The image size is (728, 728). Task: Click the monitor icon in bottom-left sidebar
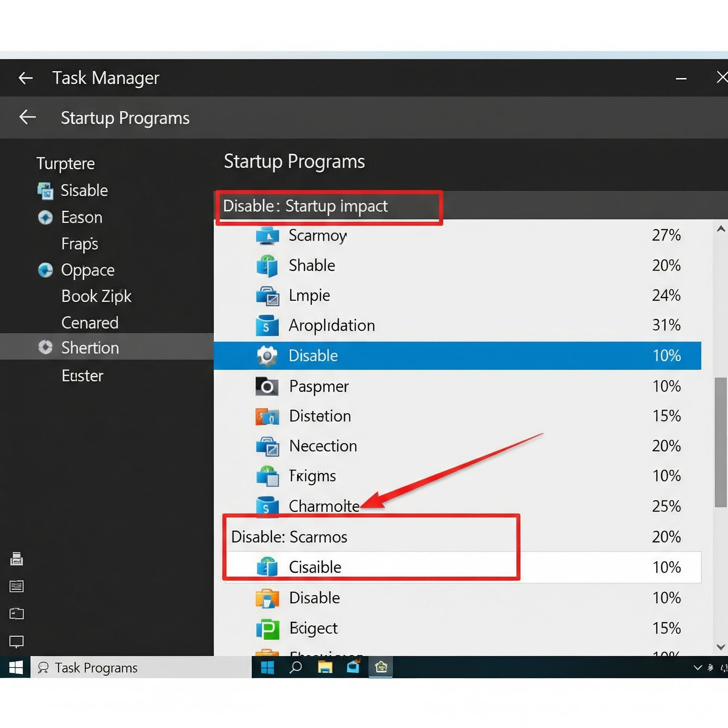point(17,641)
